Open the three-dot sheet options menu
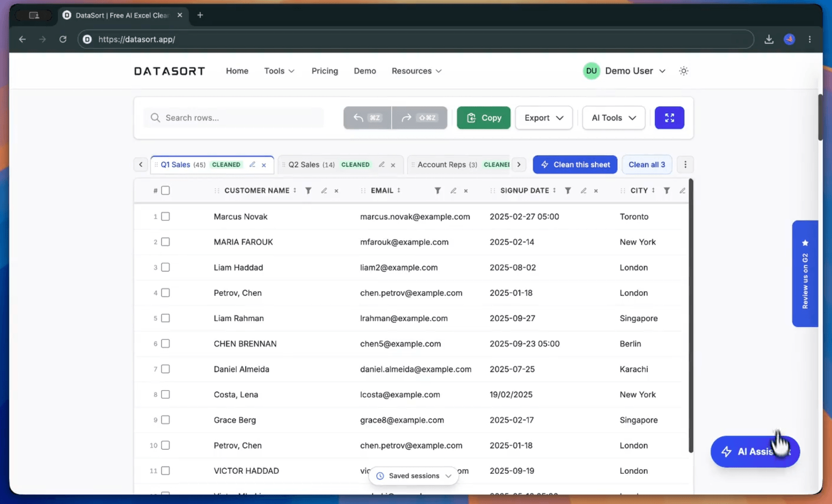This screenshot has width=832, height=504. click(685, 164)
